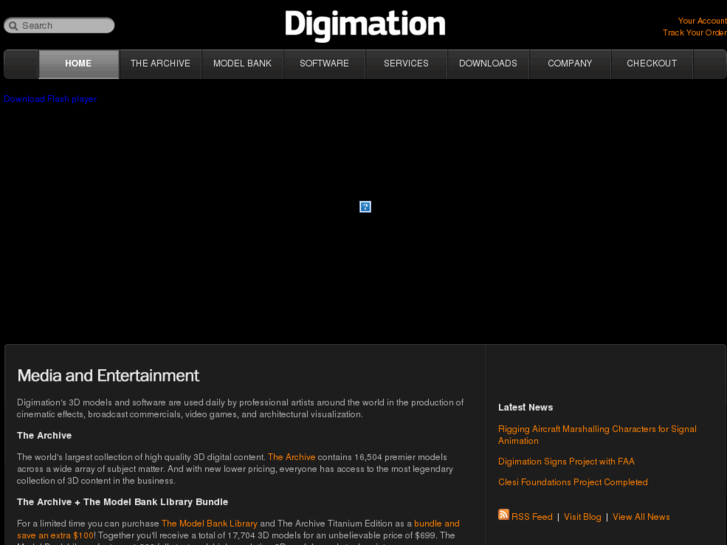Open The Archive inline orange link
Screen dimensions: 727x545
[x=292, y=457]
